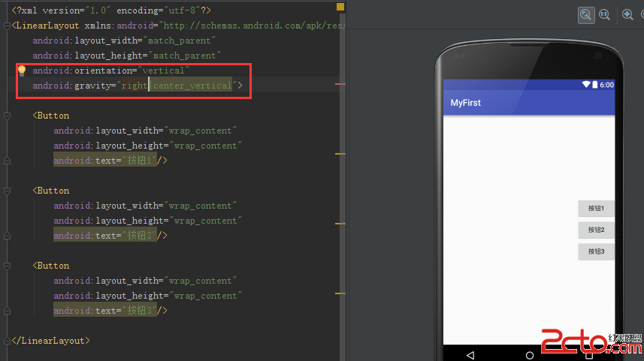
Task: Click the 按钮2 button in the preview
Action: coord(596,230)
